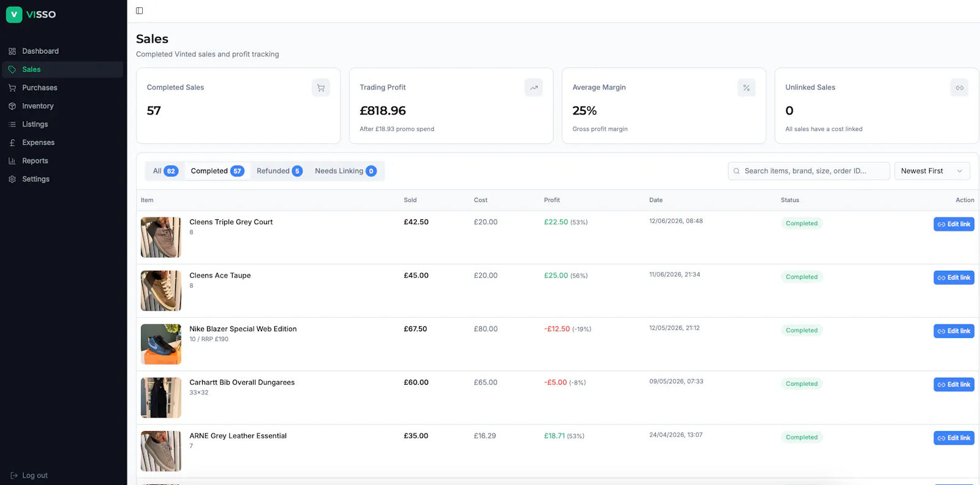Open the Dashboard page
Screen dimensions: 980x485
pyautogui.click(x=62, y=51)
